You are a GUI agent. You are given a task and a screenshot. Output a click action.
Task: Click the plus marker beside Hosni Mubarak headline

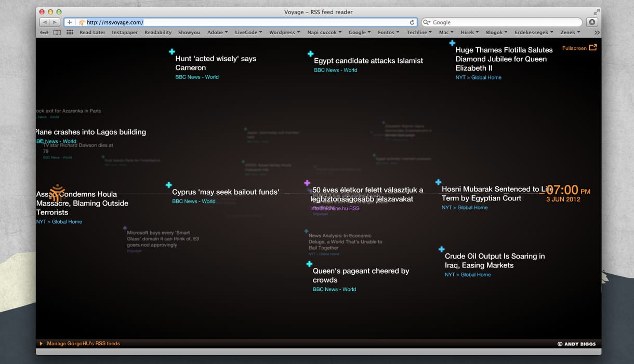tap(438, 182)
